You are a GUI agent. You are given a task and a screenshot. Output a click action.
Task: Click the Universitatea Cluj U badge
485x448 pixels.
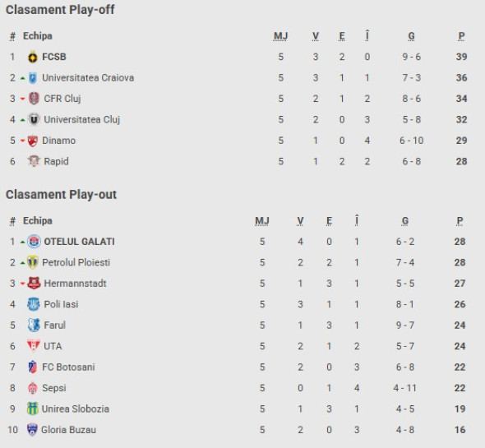[x=34, y=120]
